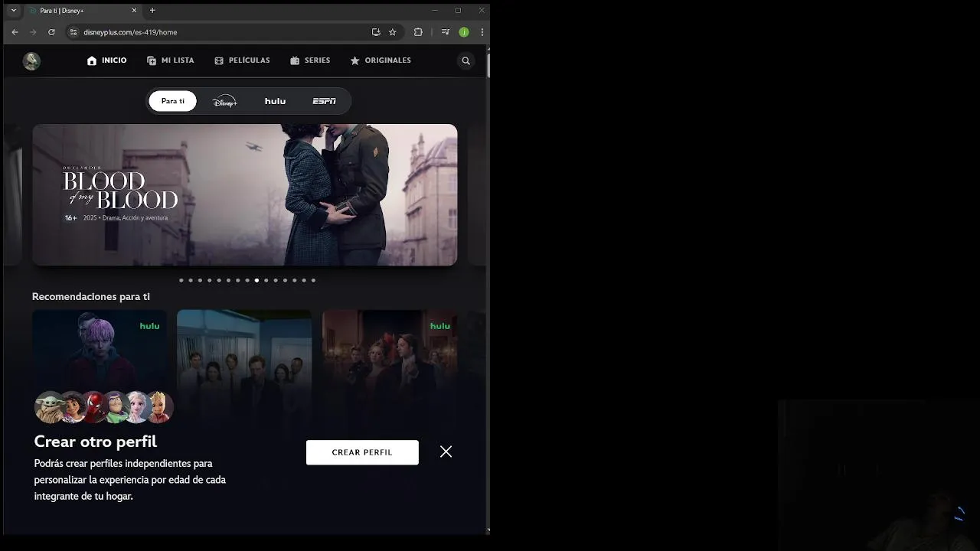
Task: Open Chrome three-dot menu
Action: [x=482, y=32]
